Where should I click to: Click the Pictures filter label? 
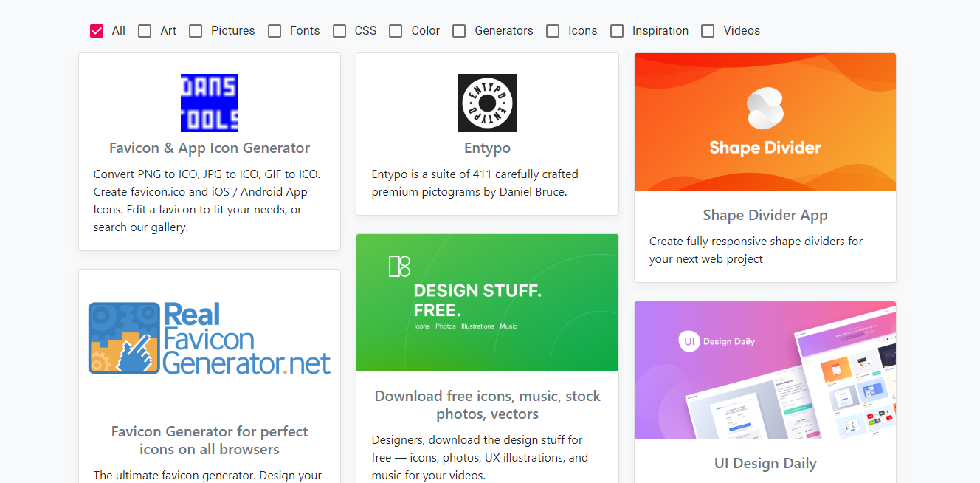click(x=233, y=31)
